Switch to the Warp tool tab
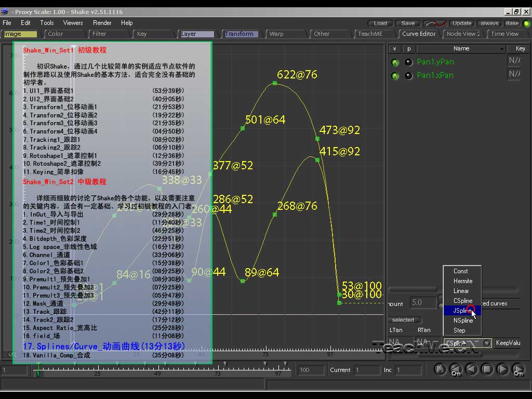 point(286,34)
